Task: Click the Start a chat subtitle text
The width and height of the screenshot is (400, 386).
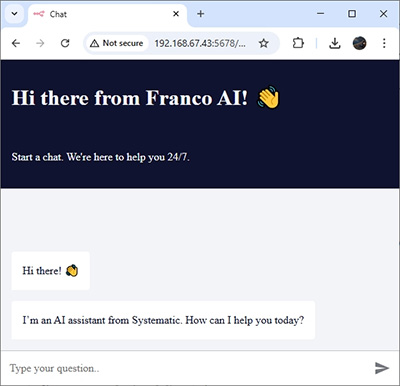Action: [x=100, y=157]
